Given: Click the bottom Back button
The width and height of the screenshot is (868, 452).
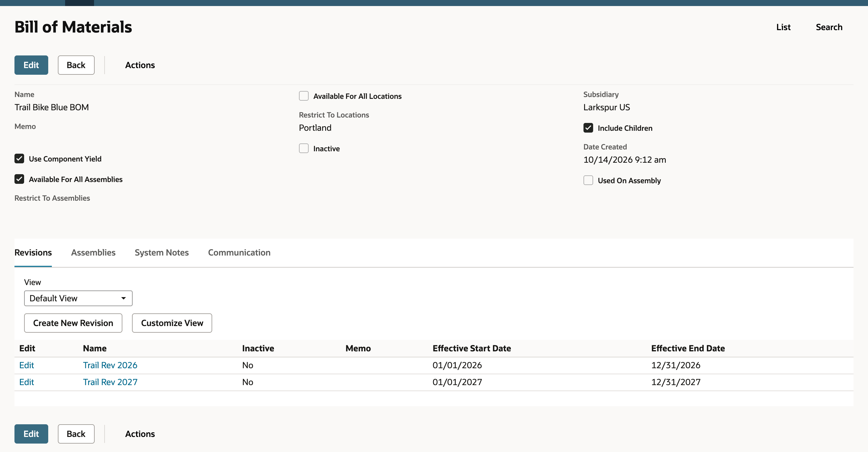Looking at the screenshot, I should tap(76, 434).
